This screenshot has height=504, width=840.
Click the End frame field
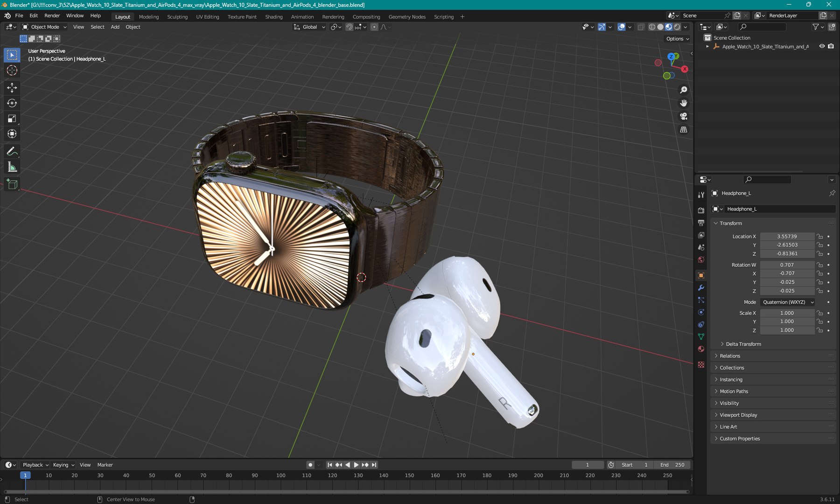click(x=672, y=465)
